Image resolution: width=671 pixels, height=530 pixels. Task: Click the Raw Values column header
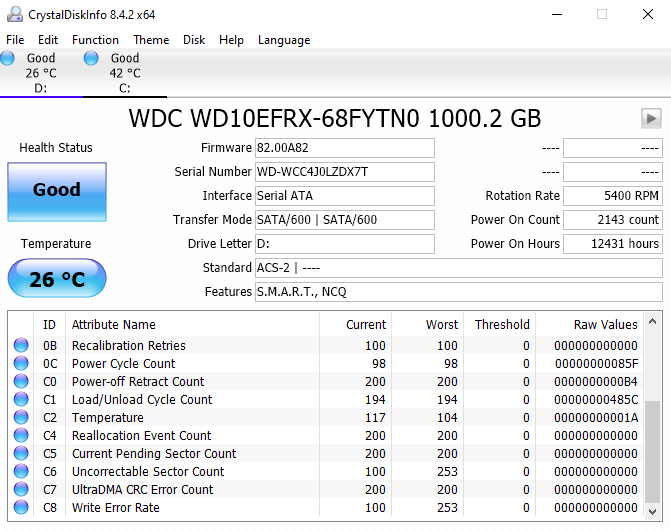(x=590, y=325)
